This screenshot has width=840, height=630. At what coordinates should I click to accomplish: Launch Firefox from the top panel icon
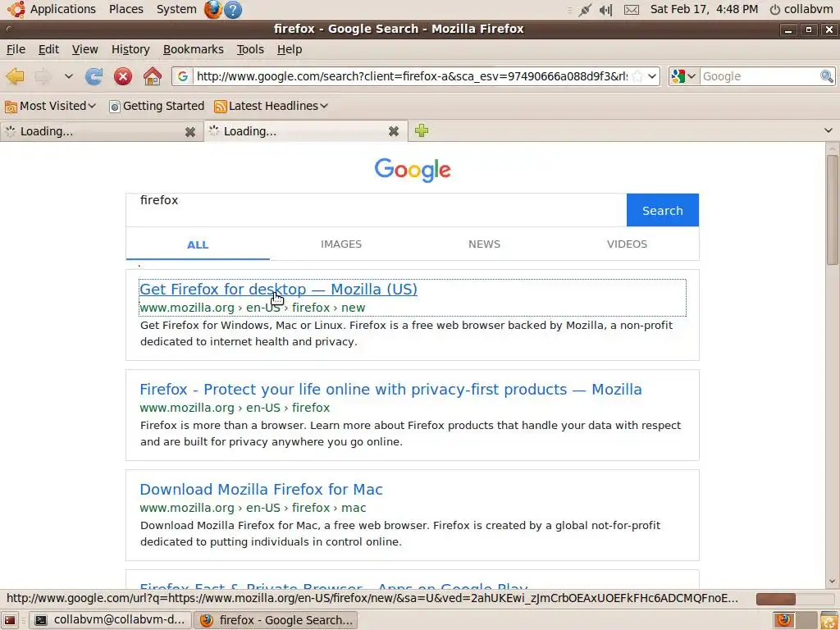click(212, 9)
